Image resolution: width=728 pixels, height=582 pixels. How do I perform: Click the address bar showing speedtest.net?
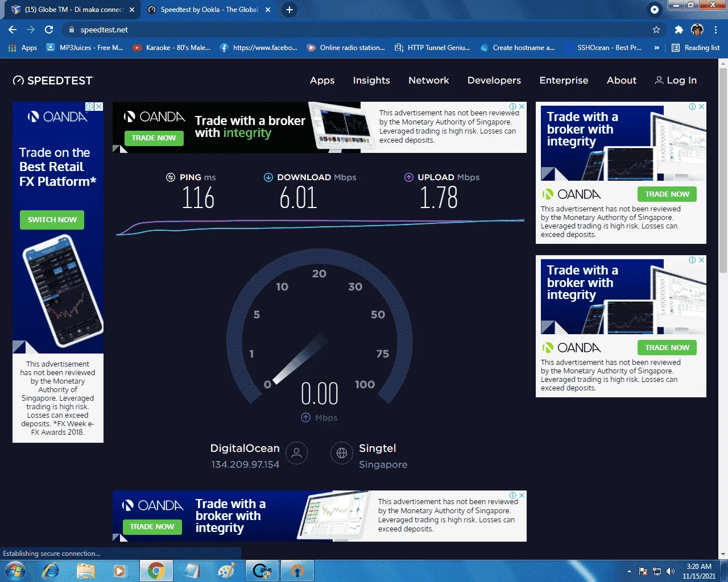tap(364, 30)
